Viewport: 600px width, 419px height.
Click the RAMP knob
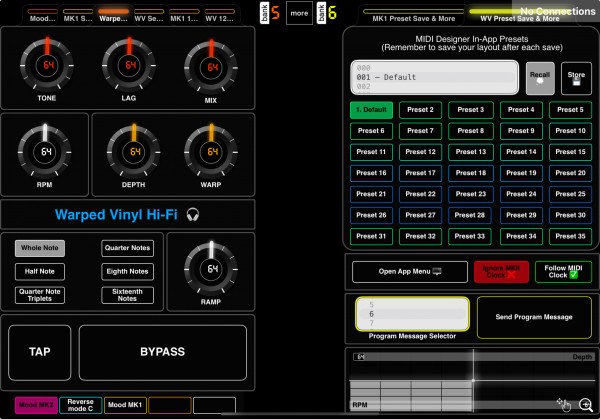[x=211, y=269]
